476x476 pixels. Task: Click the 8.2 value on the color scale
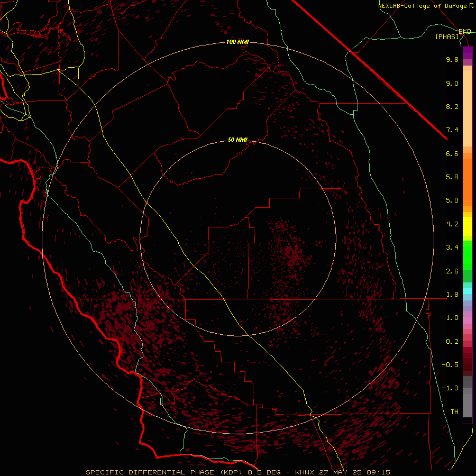[452, 106]
